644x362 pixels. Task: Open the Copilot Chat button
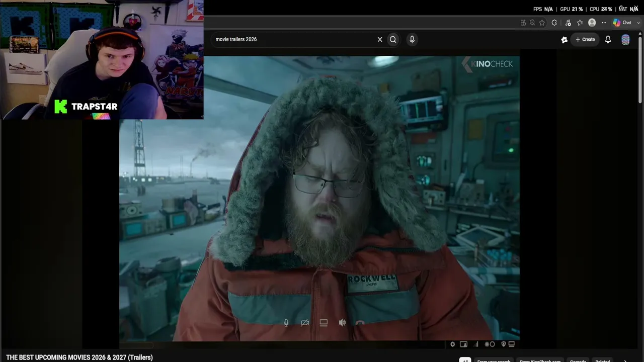622,23
